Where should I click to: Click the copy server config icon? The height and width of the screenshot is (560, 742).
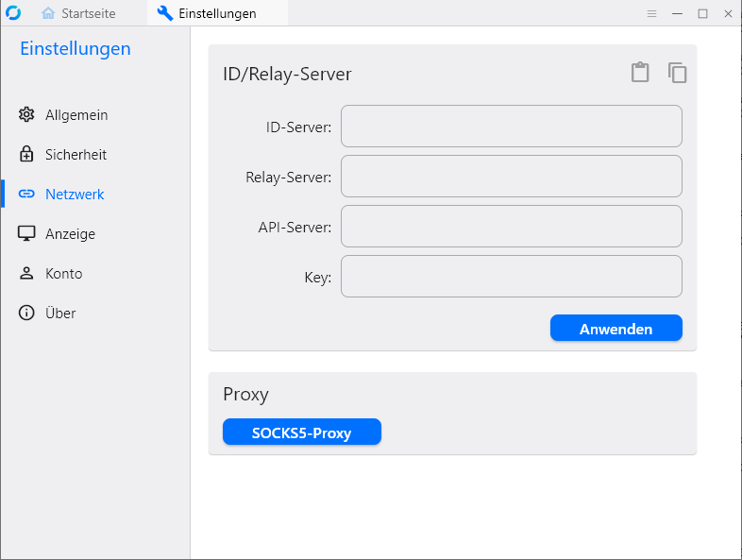point(677,73)
